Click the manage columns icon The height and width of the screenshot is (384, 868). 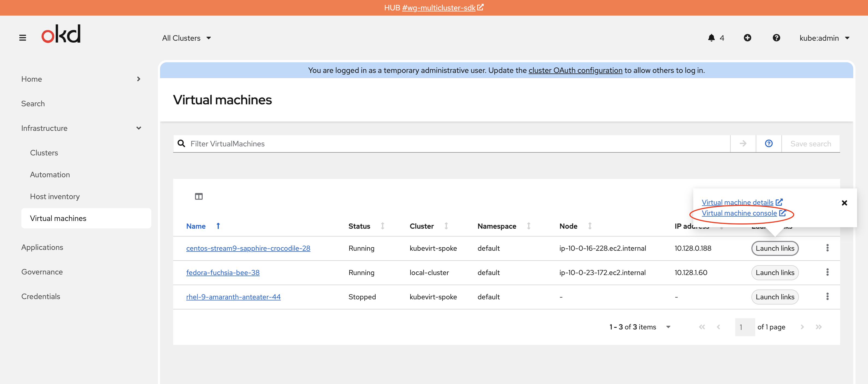click(199, 196)
